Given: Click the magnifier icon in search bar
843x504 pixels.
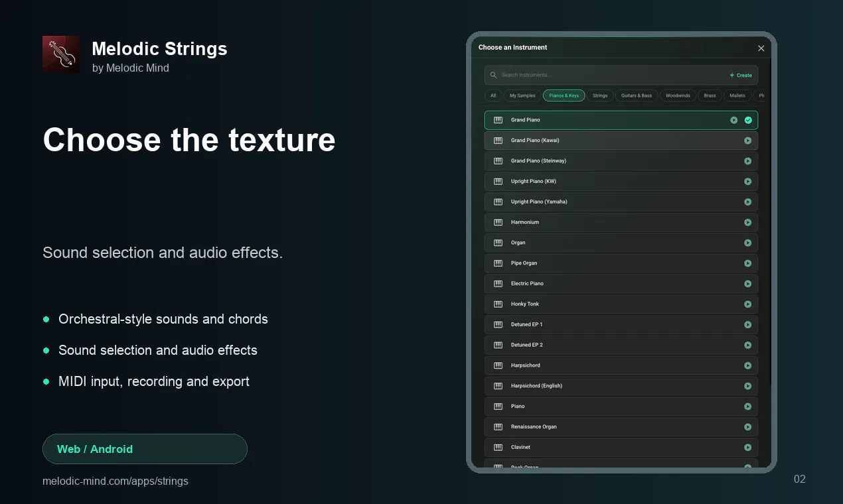Looking at the screenshot, I should pyautogui.click(x=493, y=75).
